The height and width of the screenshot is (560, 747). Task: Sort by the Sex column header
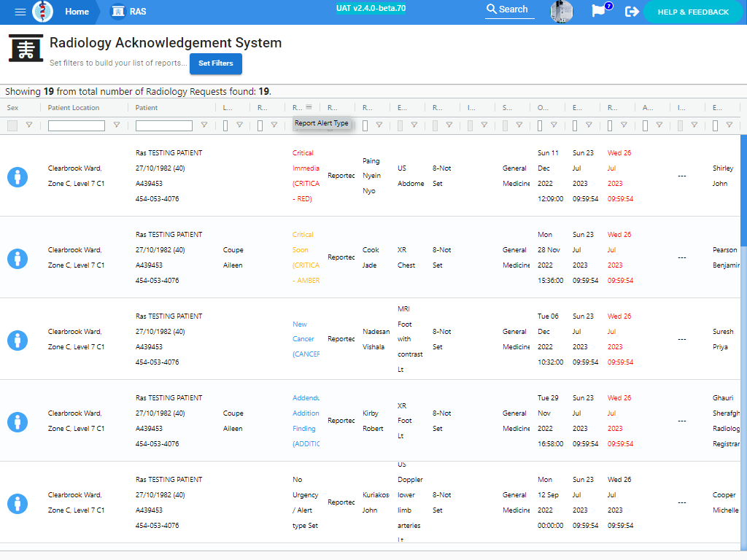point(12,108)
